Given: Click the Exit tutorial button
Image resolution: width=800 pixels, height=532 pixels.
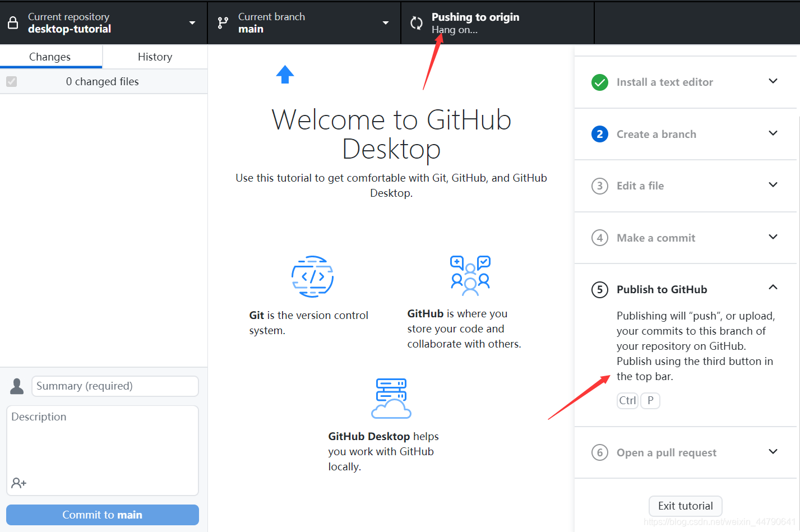Looking at the screenshot, I should (x=686, y=506).
